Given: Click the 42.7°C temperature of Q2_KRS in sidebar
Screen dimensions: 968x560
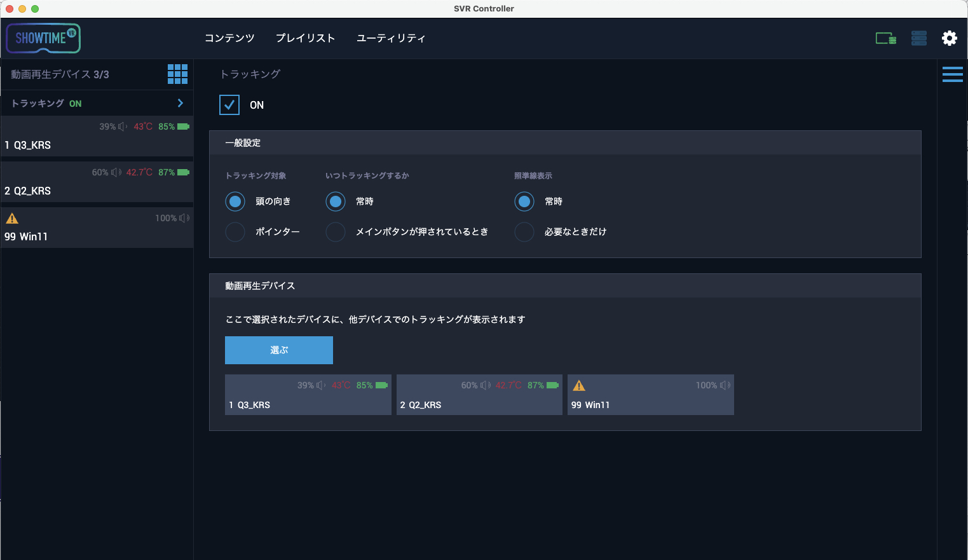Looking at the screenshot, I should (139, 172).
